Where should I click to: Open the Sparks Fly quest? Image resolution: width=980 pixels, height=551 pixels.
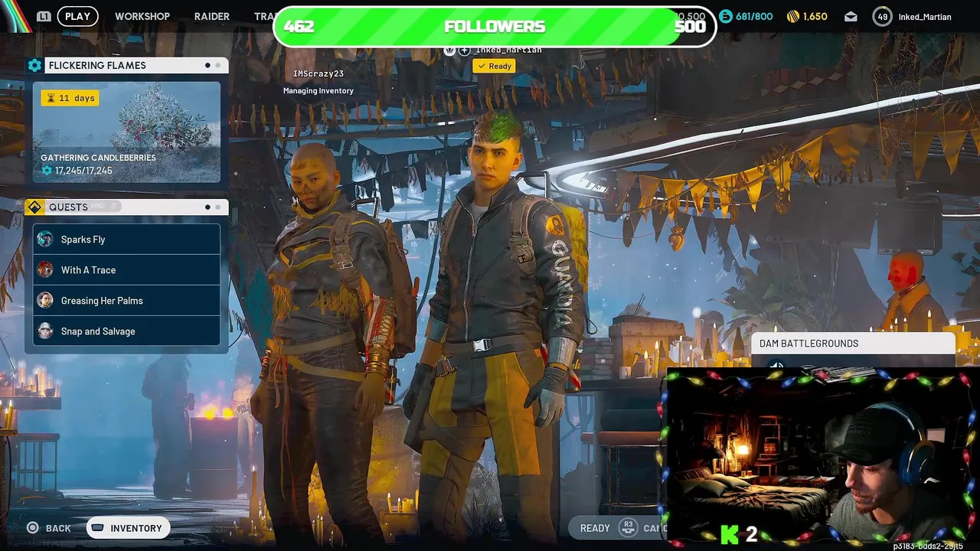(x=126, y=240)
